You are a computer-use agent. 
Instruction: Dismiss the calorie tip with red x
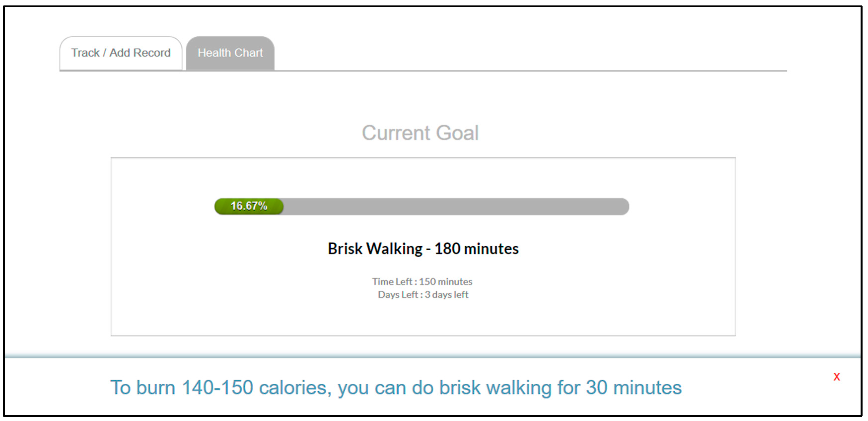(837, 377)
